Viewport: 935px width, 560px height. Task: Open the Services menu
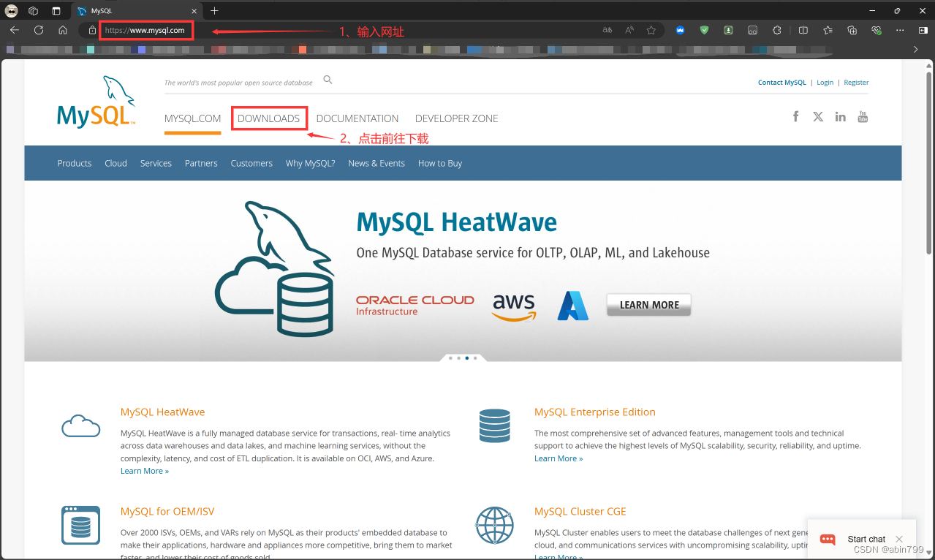(156, 163)
